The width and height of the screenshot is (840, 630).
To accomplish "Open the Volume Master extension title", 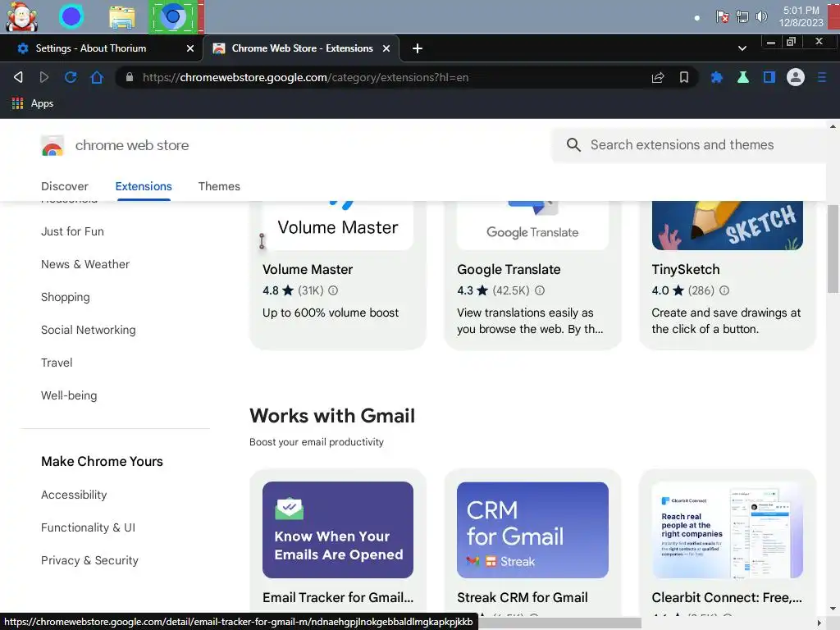I will [308, 269].
